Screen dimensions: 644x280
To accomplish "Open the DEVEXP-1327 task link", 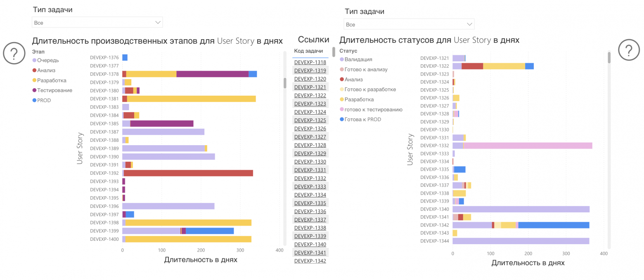I will [x=310, y=137].
